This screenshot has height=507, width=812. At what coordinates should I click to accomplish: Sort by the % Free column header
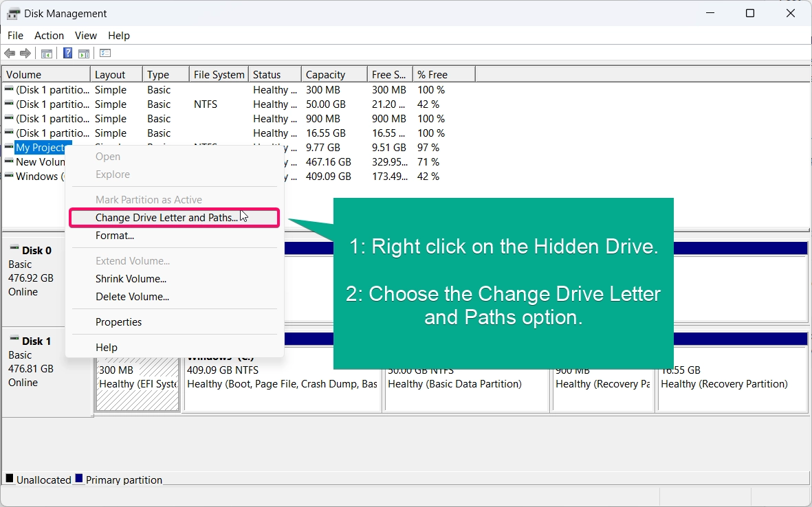[443, 74]
